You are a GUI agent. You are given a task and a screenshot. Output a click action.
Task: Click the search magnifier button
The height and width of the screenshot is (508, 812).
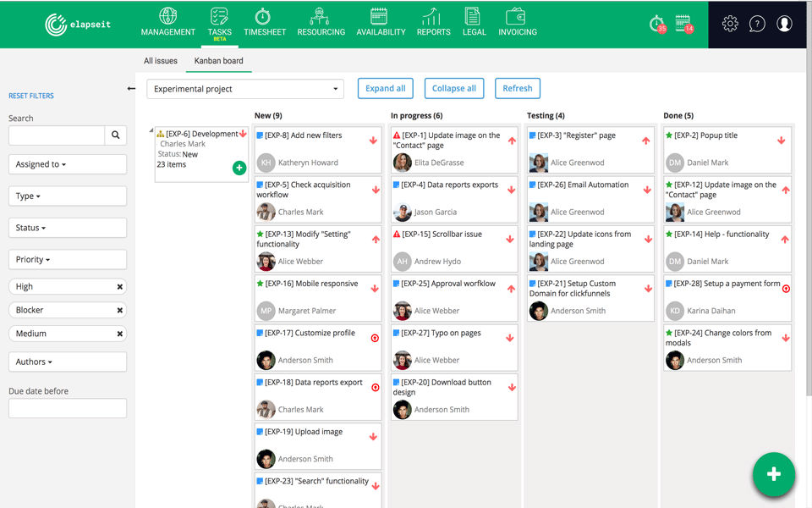116,135
